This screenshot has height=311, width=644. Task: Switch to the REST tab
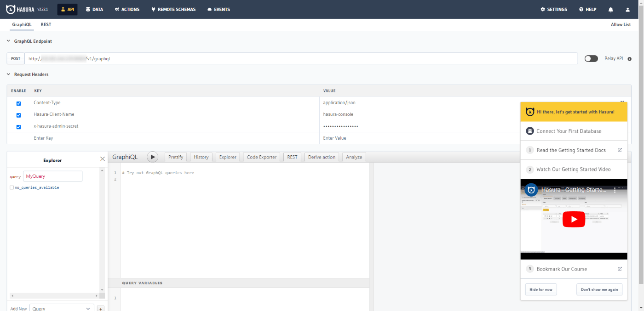pyautogui.click(x=46, y=25)
